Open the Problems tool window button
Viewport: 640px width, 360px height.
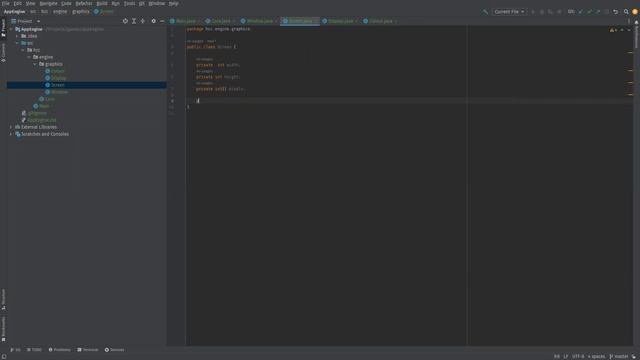pyautogui.click(x=60, y=350)
